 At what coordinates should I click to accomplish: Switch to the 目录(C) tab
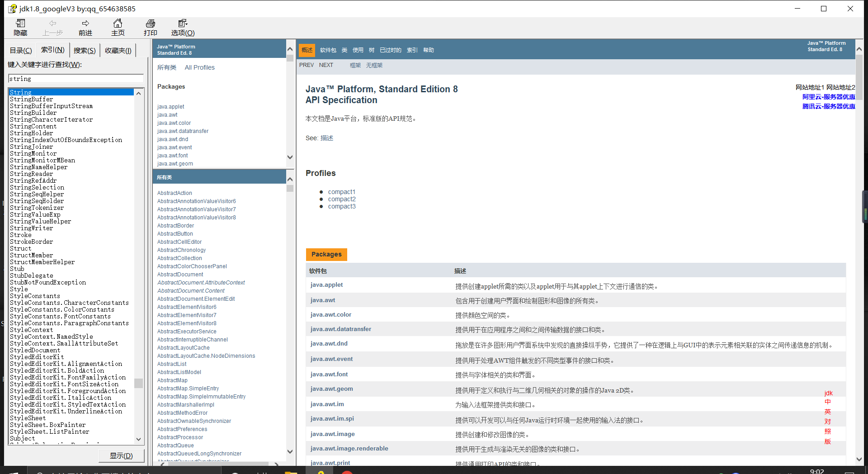pyautogui.click(x=20, y=50)
